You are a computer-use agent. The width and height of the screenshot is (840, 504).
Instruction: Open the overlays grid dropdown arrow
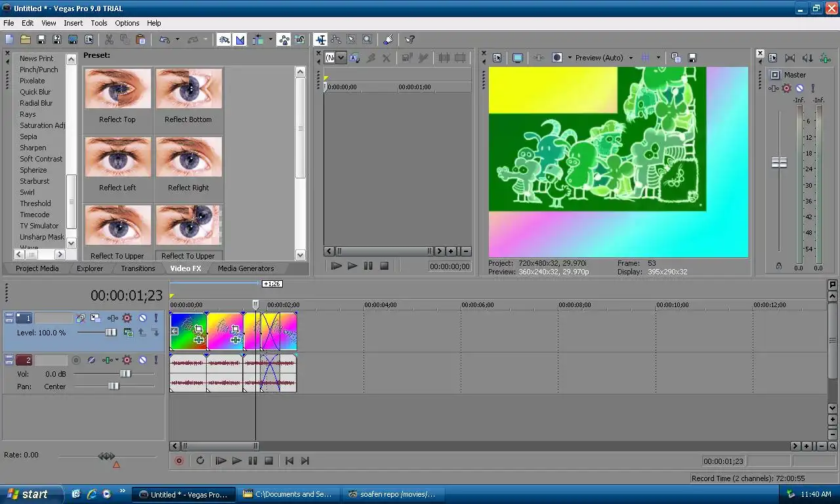[x=658, y=58]
